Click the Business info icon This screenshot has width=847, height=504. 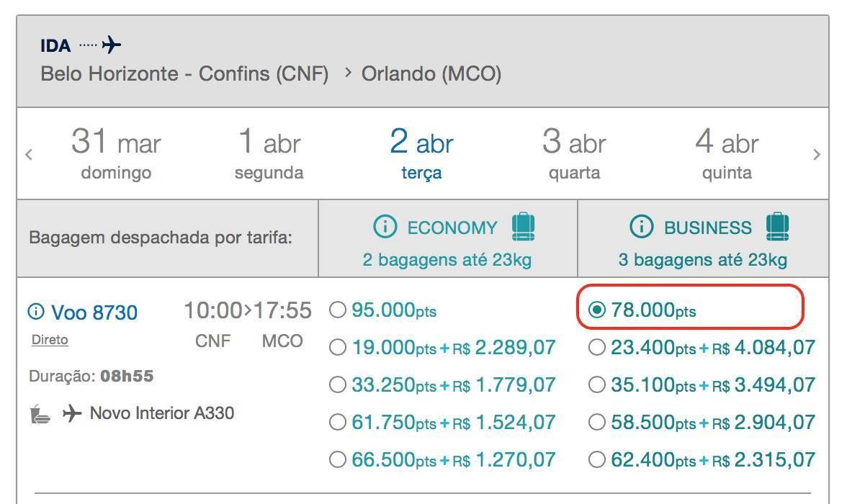coord(641,228)
